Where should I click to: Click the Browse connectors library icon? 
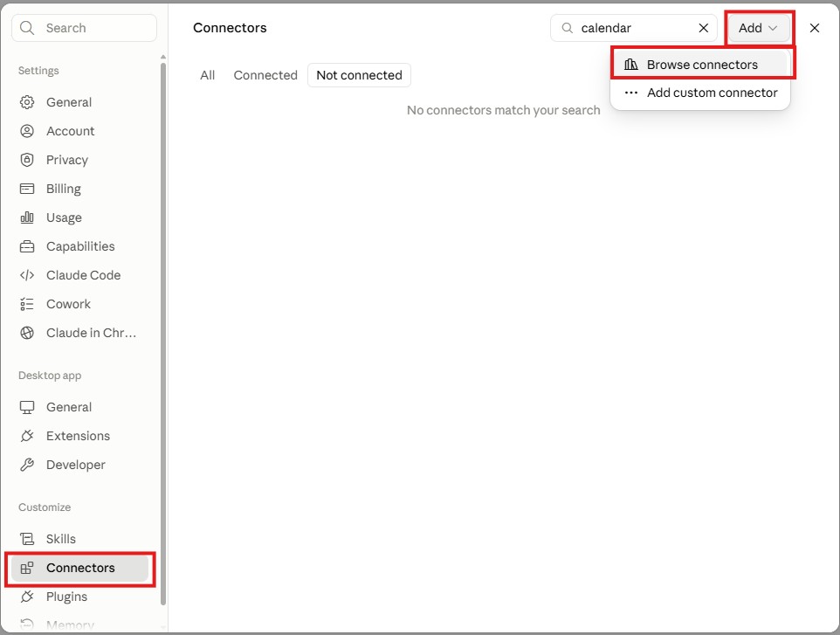(631, 65)
